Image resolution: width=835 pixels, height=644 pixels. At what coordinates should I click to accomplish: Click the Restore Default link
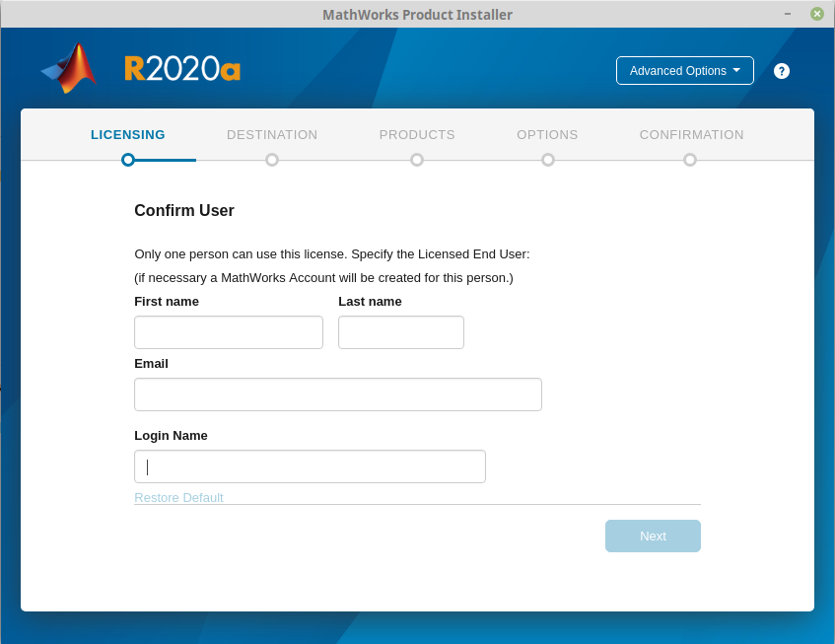pyautogui.click(x=178, y=497)
